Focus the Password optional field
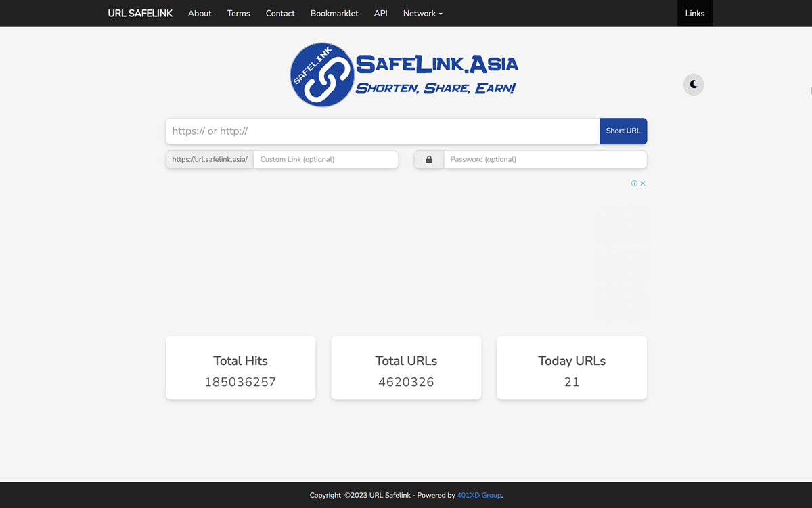This screenshot has height=508, width=812. pos(545,160)
